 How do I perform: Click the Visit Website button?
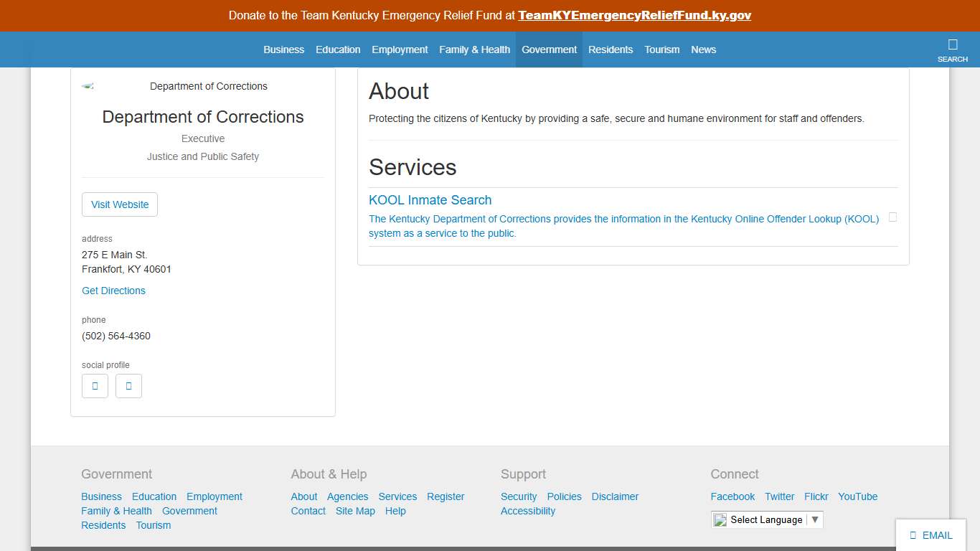(x=119, y=204)
